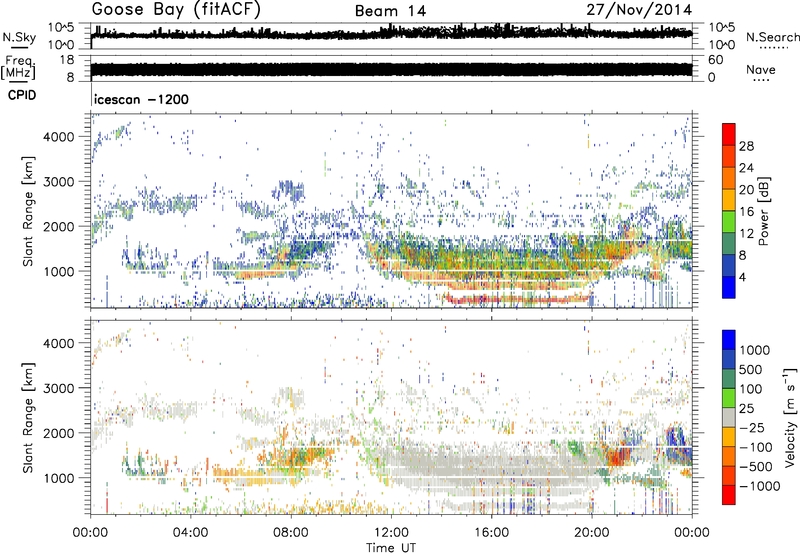Image resolution: width=800 pixels, height=554 pixels.
Task: Click the '28' power colorbar tick
Action: point(746,146)
